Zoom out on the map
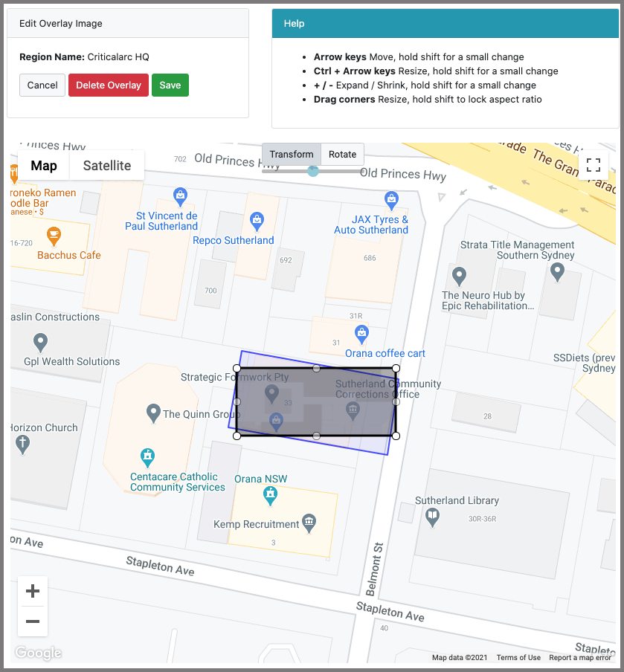This screenshot has width=624, height=672. tap(33, 621)
